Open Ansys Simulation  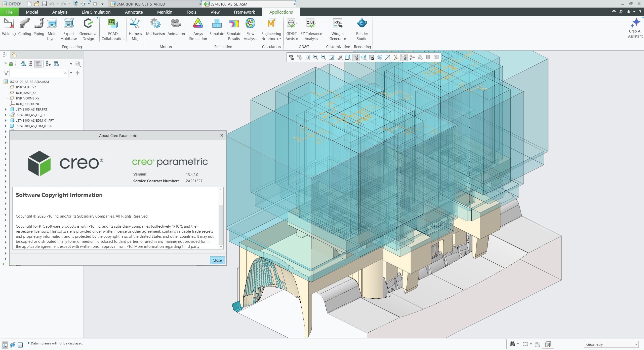point(198,29)
